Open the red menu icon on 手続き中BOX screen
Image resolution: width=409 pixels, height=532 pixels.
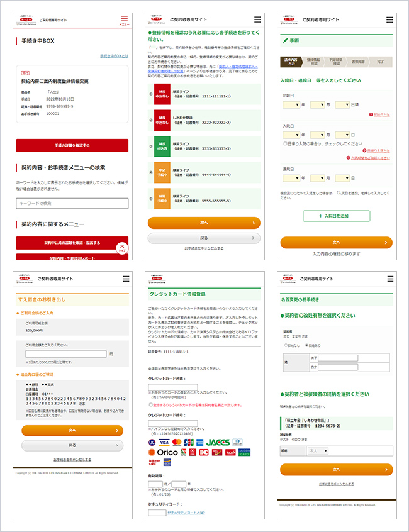point(124,20)
